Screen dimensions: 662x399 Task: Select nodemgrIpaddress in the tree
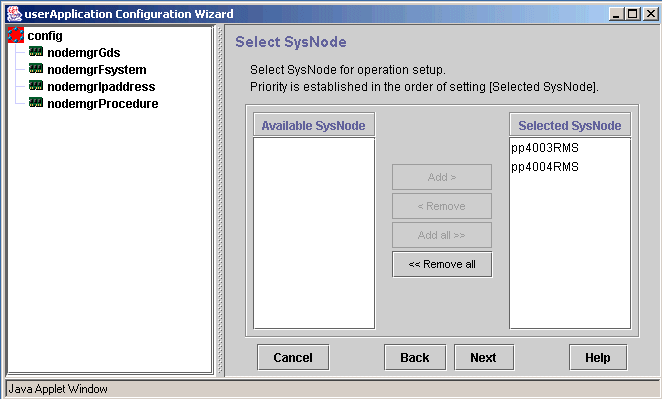coord(101,87)
